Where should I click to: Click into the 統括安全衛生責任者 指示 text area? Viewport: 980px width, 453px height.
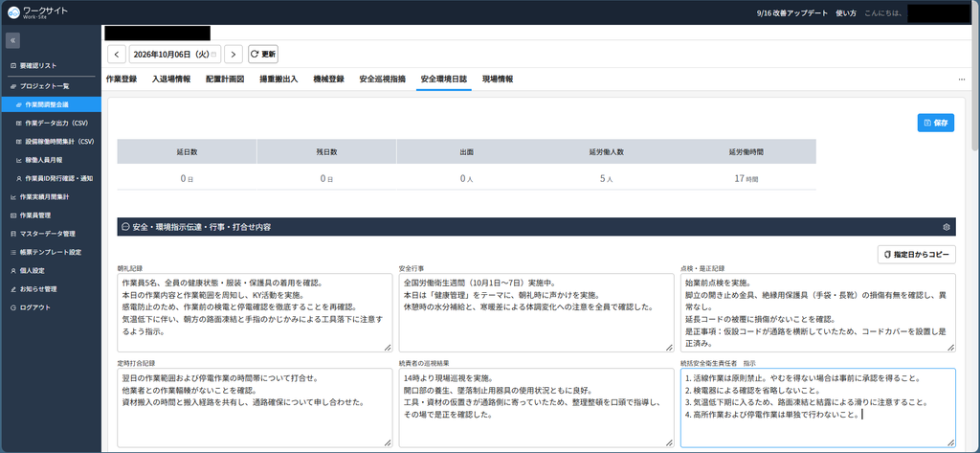[817, 408]
